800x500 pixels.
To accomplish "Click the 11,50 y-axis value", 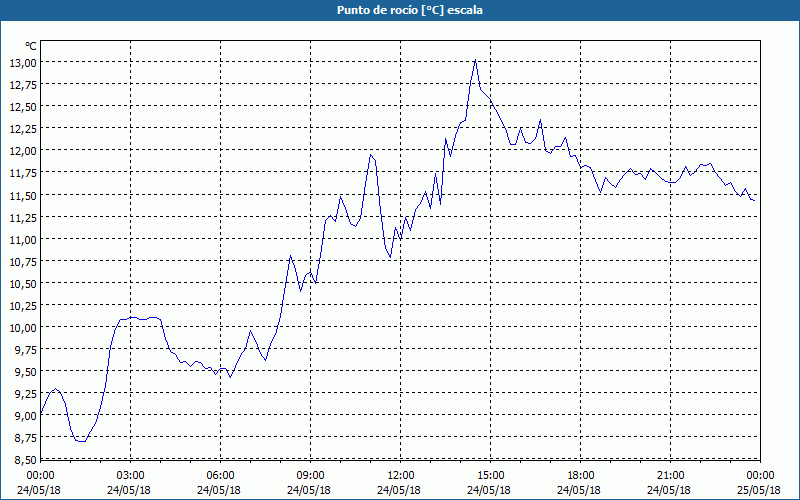I will coord(23,195).
